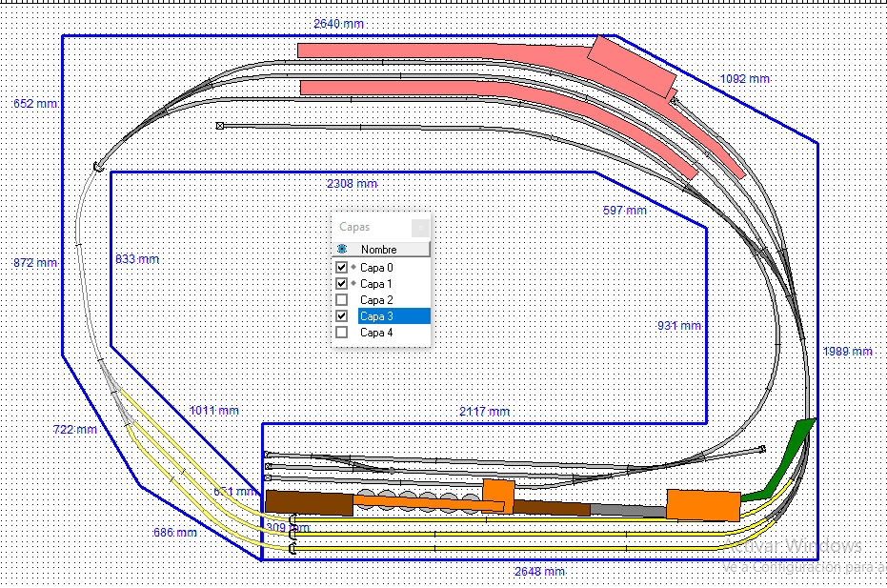Select the large brown rectangle at bottom
This screenshot has height=588, width=887.
pyautogui.click(x=310, y=503)
